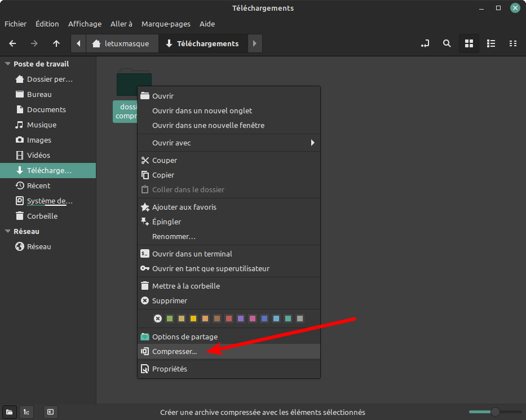This screenshot has width=526, height=420.
Task: Pick the pink folder color swatch
Action: pos(253,319)
